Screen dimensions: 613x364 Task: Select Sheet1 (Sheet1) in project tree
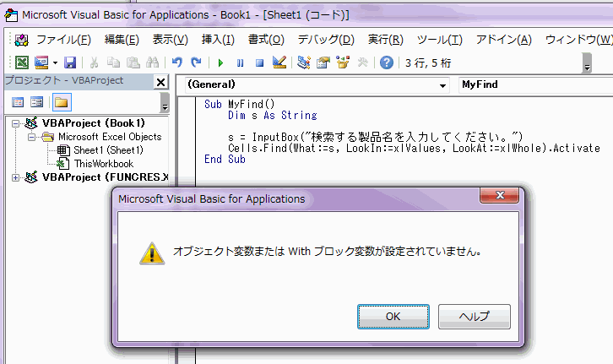[108, 150]
